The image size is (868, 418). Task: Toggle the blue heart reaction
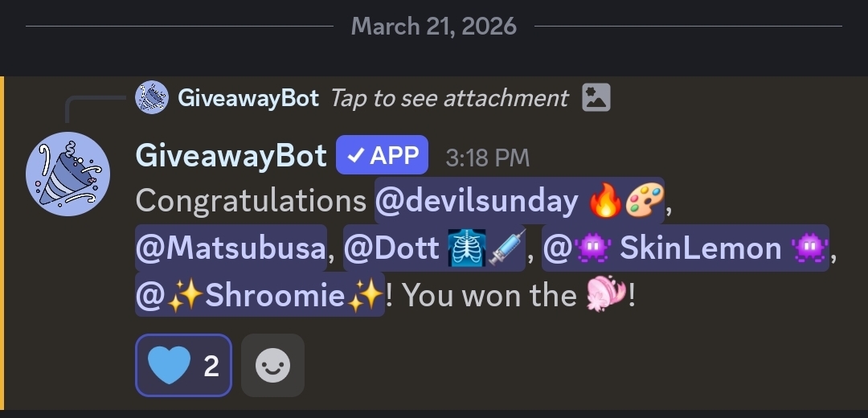[183, 366]
